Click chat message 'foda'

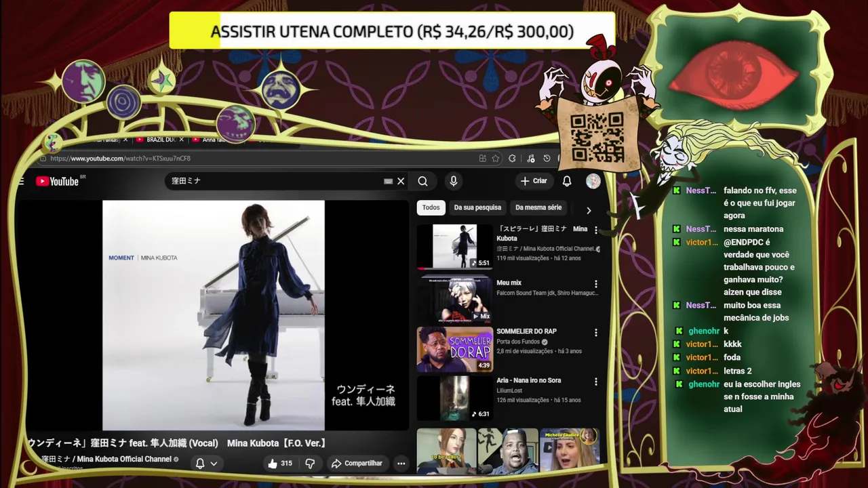click(x=732, y=358)
